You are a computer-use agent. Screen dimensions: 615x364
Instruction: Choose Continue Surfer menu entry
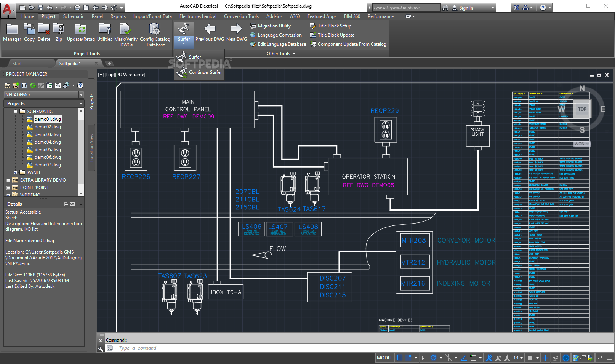point(200,72)
